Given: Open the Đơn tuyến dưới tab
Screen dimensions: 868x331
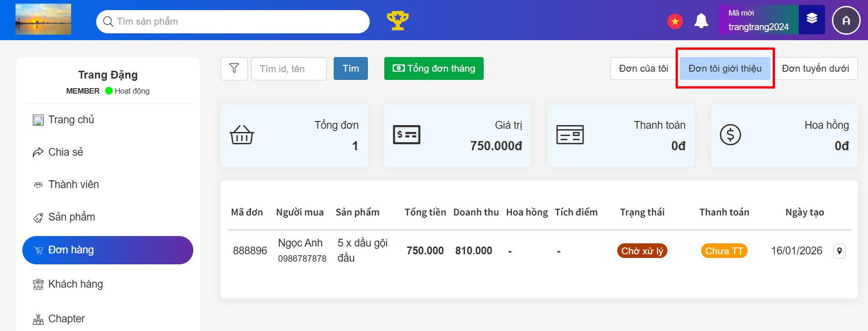Looking at the screenshot, I should coord(815,68).
